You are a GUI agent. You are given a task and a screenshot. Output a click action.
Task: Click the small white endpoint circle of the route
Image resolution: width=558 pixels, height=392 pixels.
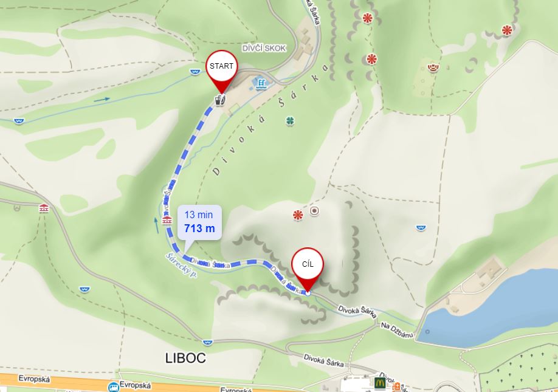(x=308, y=293)
